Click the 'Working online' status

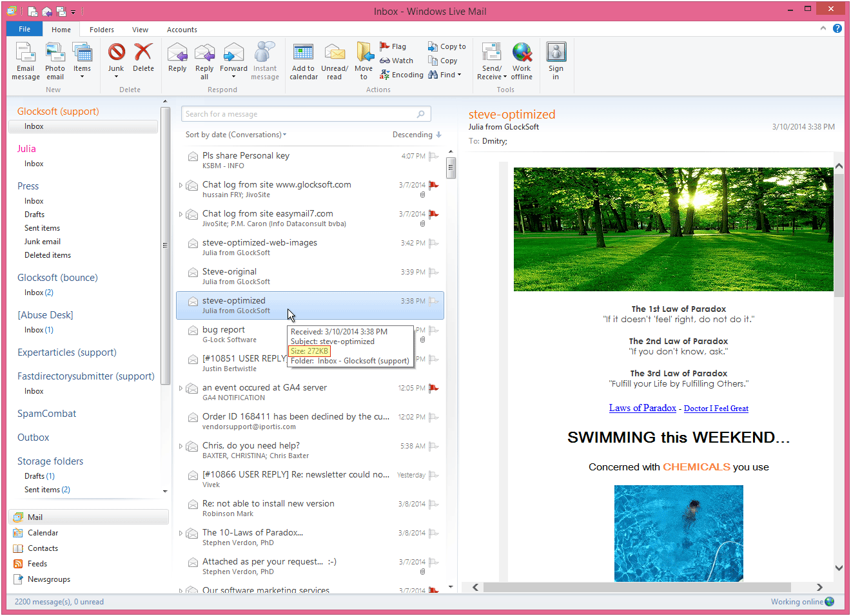click(x=803, y=602)
